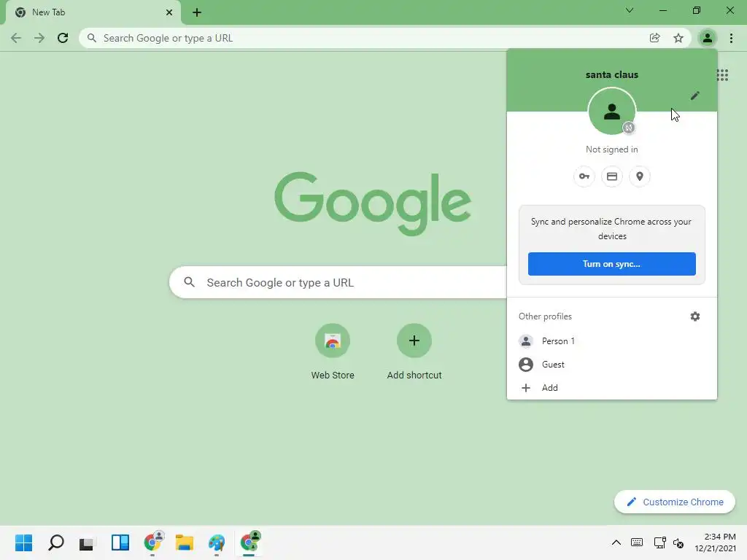Open File Explorer from the taskbar
Viewport: 747px width, 560px height.
click(185, 542)
